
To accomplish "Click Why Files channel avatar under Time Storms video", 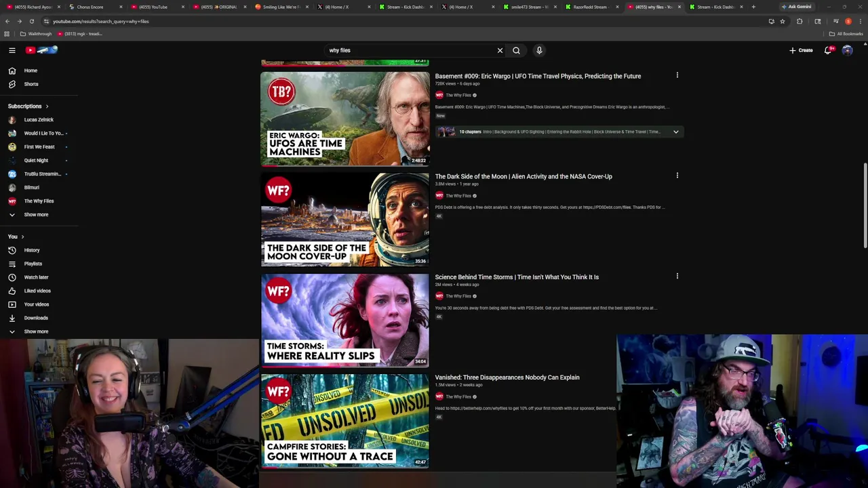I will (x=439, y=296).
